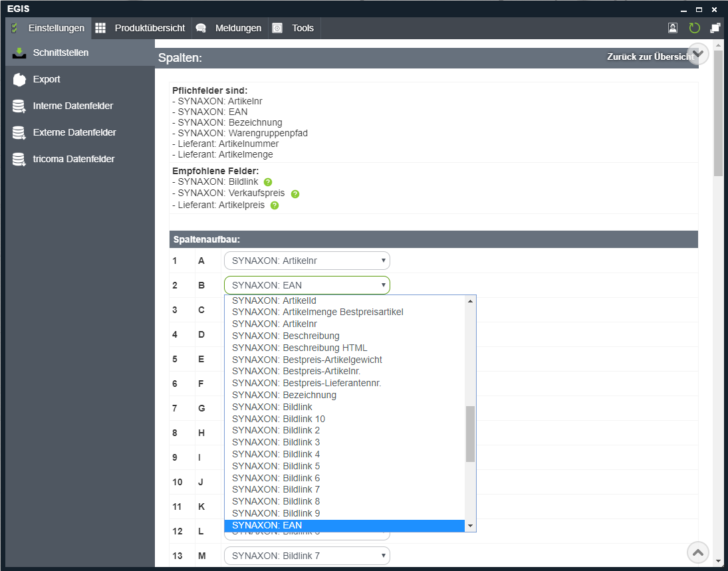The width and height of the screenshot is (728, 571).
Task: Click column letter C in Spaltenaufbau table
Action: [201, 310]
